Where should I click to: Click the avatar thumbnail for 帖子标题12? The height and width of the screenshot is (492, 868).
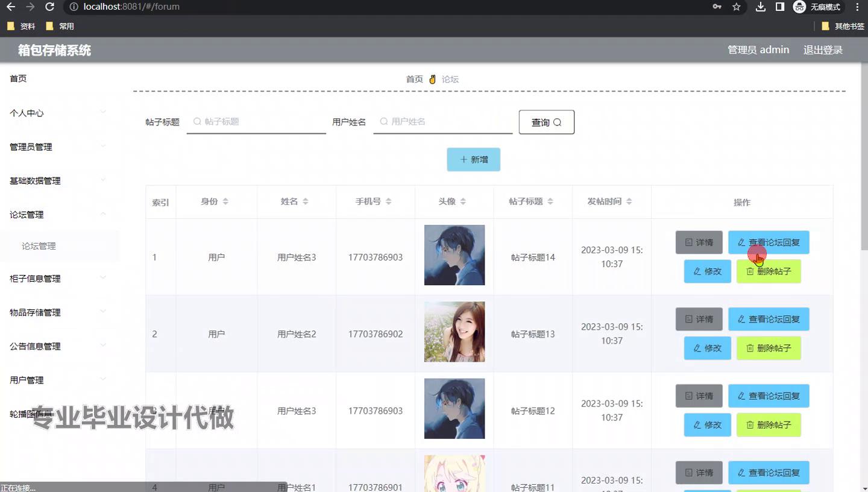454,408
